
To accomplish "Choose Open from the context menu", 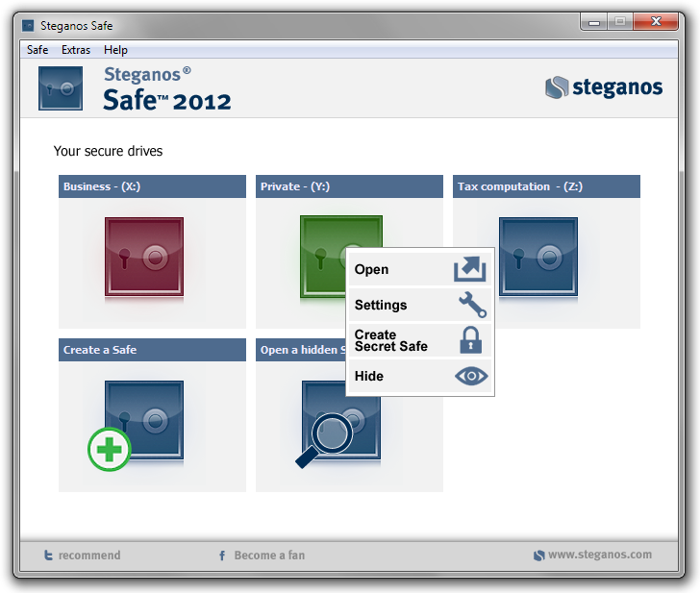I will 419,269.
